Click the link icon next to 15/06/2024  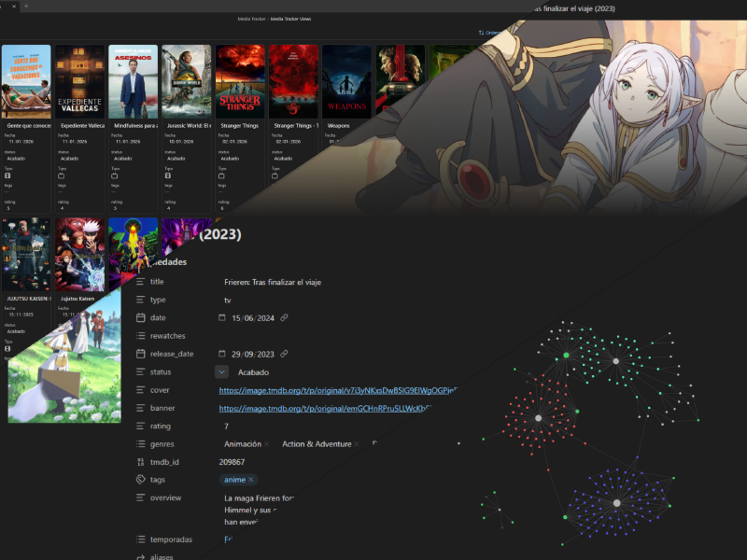coord(285,318)
